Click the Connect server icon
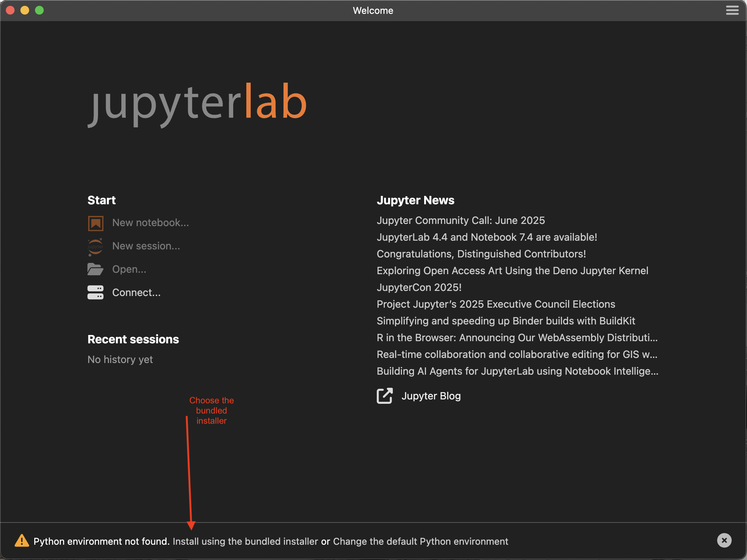This screenshot has height=560, width=747. pos(95,292)
